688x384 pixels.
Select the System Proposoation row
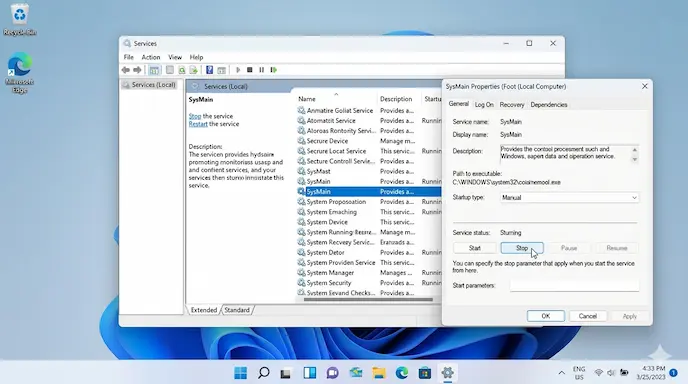369,201
